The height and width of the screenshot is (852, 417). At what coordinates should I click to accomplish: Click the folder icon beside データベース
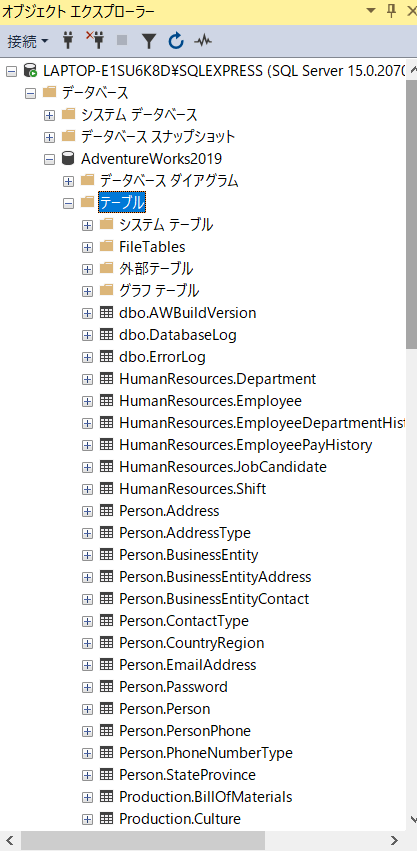pyautogui.click(x=49, y=92)
